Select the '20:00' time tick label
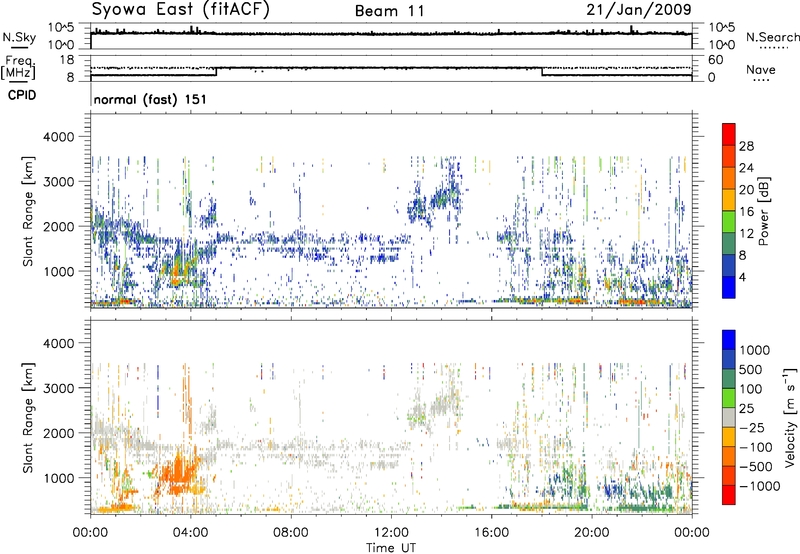The image size is (800, 554). 592,533
